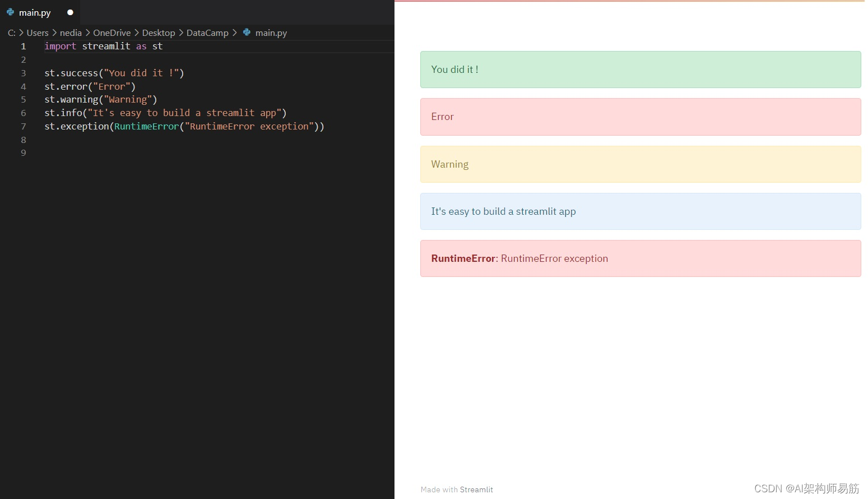Place cursor on import streamlit line
868x499 pixels.
104,47
